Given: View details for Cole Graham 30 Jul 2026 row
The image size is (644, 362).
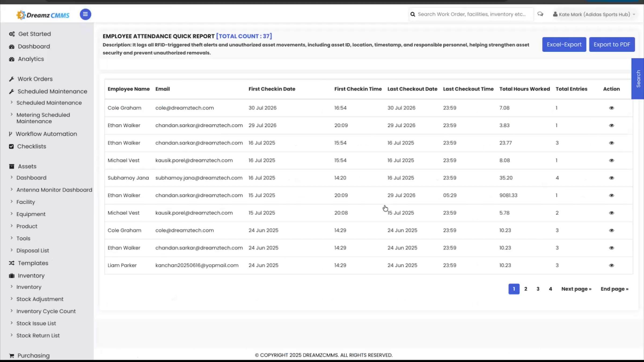Looking at the screenshot, I should tap(611, 108).
